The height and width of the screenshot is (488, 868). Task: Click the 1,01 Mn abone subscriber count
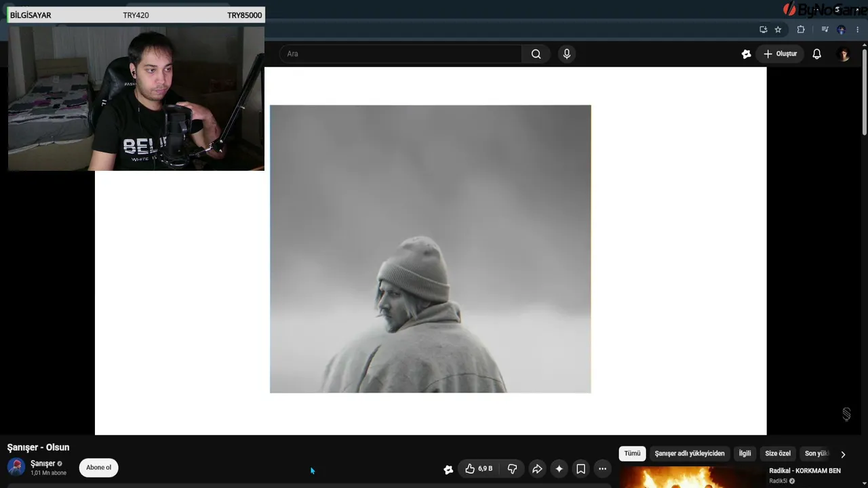[x=49, y=473]
